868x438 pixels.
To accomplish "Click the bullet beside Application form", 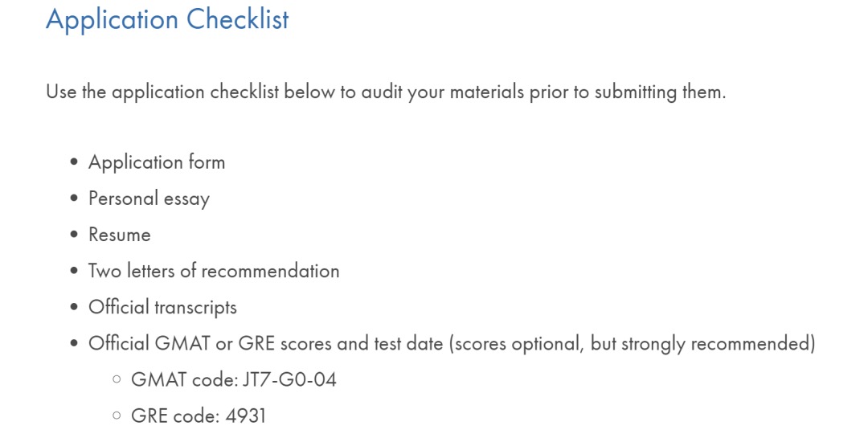I will tap(74, 162).
